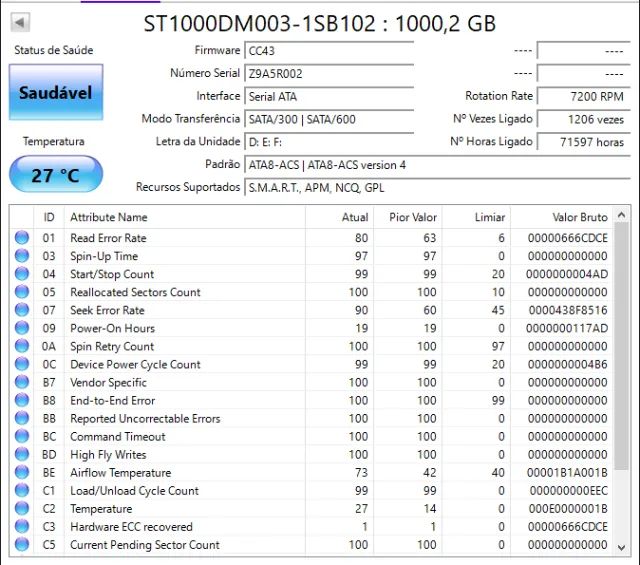Select the Current Pending Sector Count name

point(144,545)
